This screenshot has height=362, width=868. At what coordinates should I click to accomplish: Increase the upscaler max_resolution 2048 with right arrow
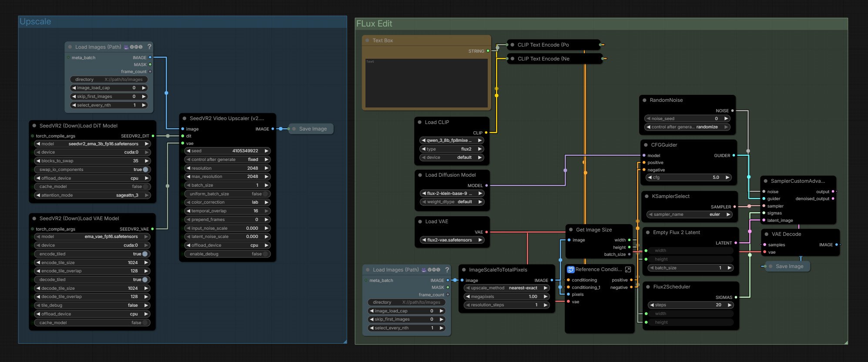click(266, 177)
